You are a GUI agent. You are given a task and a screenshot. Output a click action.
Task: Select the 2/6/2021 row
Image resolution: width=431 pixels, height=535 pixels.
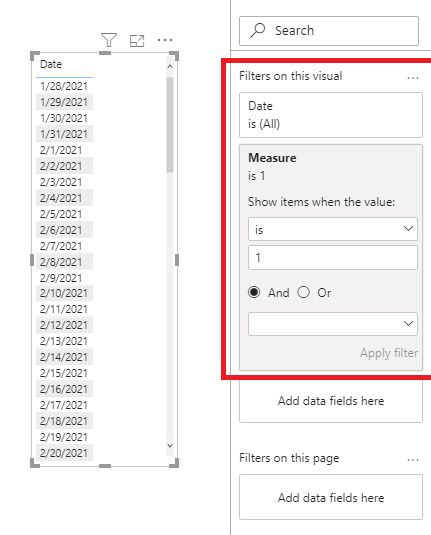click(x=64, y=230)
